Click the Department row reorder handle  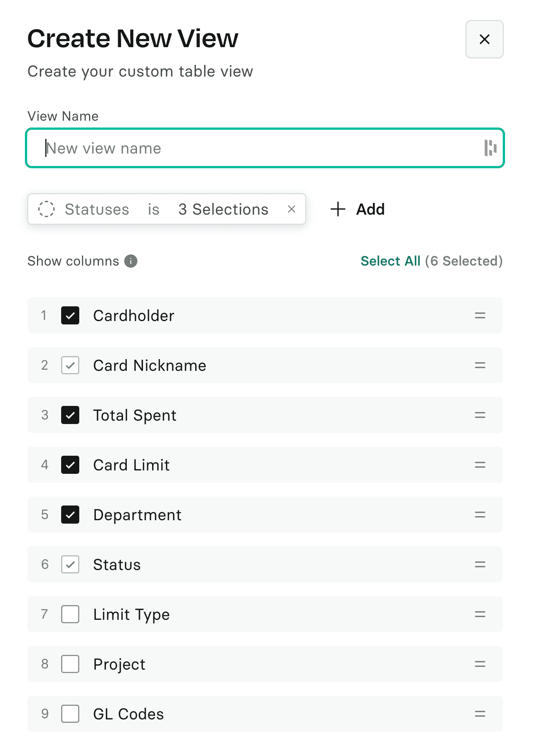[x=480, y=515]
